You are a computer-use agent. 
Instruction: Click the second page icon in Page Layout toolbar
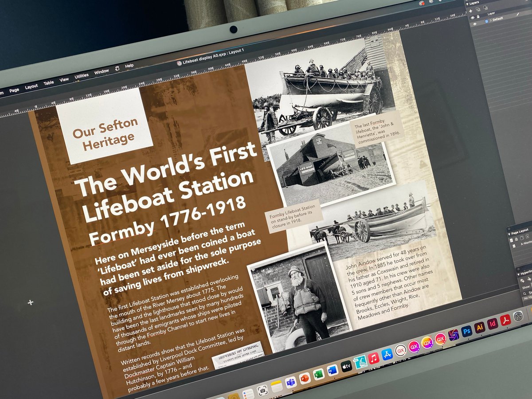pos(516,239)
